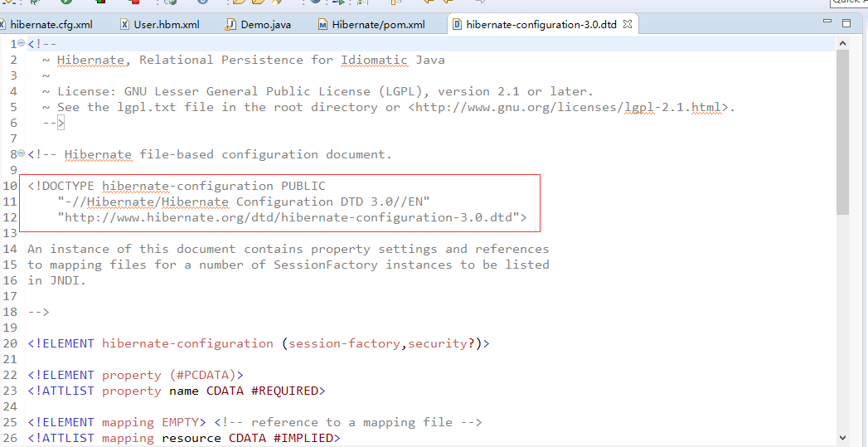The height and width of the screenshot is (447, 868).
Task: Click the hibernate.org DTD URL on line 12
Action: point(289,217)
